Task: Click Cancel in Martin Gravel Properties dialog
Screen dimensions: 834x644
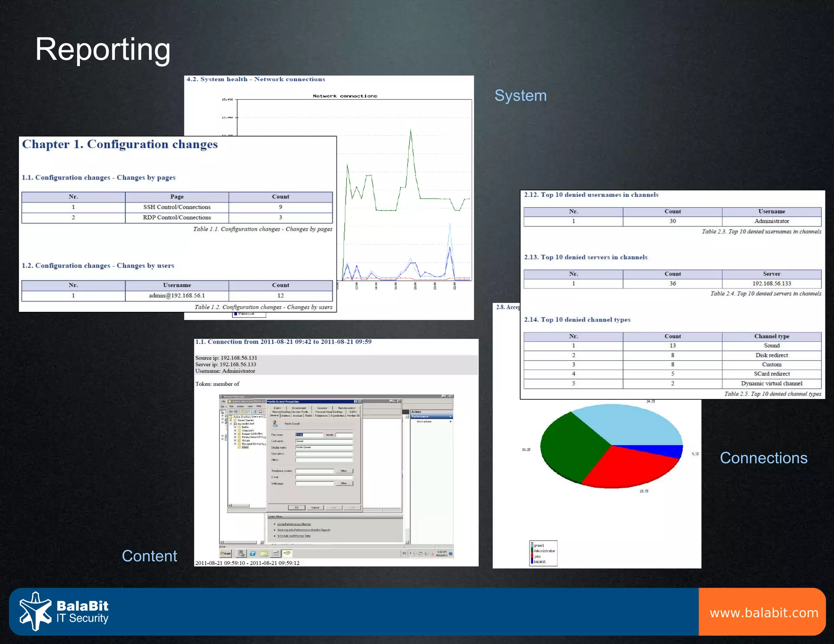Action: point(315,508)
